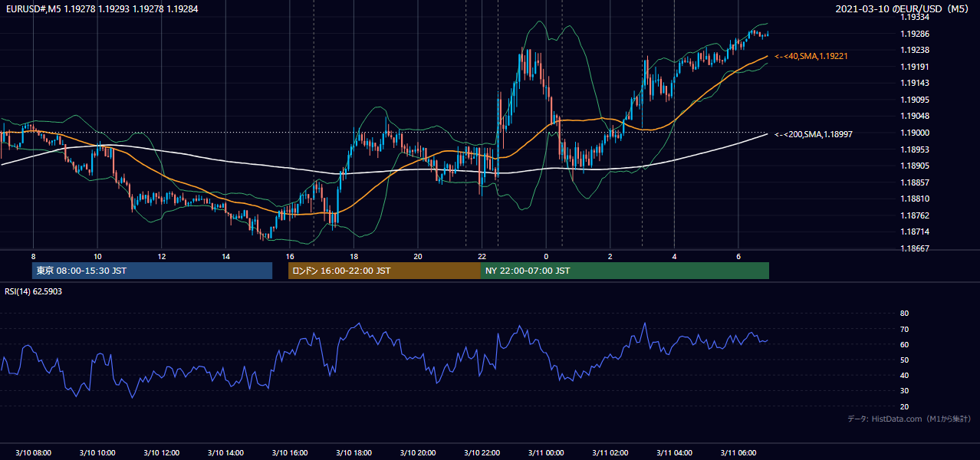980x460 pixels.
Task: Click price level 1.19334 on the axis
Action: tap(914, 17)
